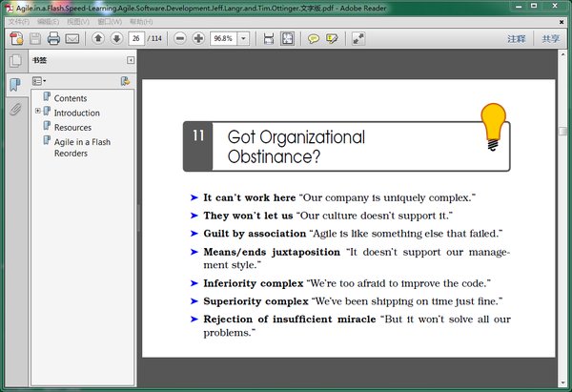572x392 pixels.
Task: Click the page number input field
Action: [x=136, y=38]
